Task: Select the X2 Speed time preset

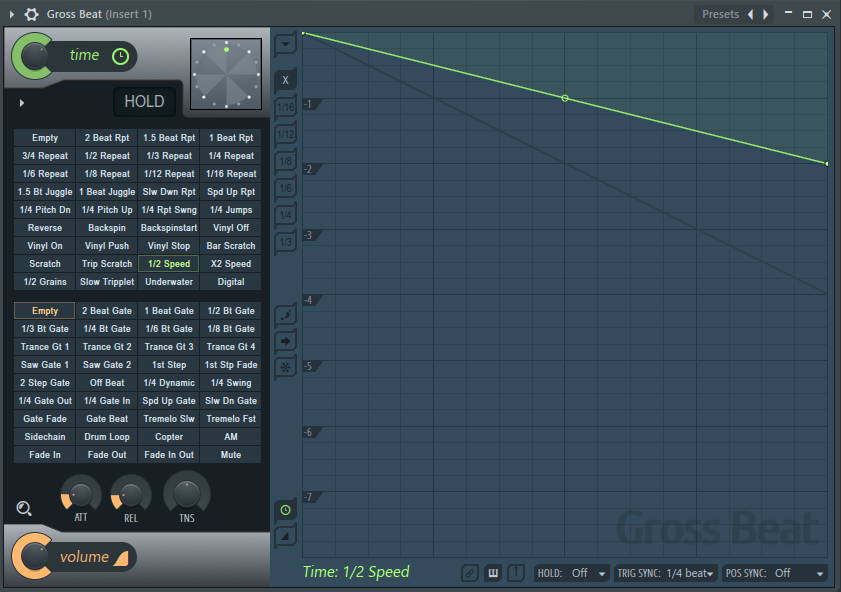Action: (231, 264)
